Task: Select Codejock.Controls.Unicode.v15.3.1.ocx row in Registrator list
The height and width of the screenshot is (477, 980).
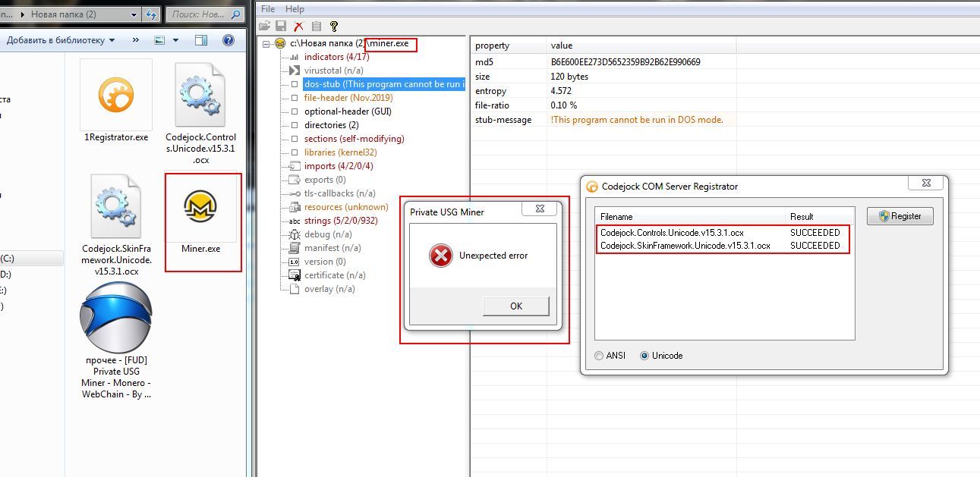Action: pos(724,233)
